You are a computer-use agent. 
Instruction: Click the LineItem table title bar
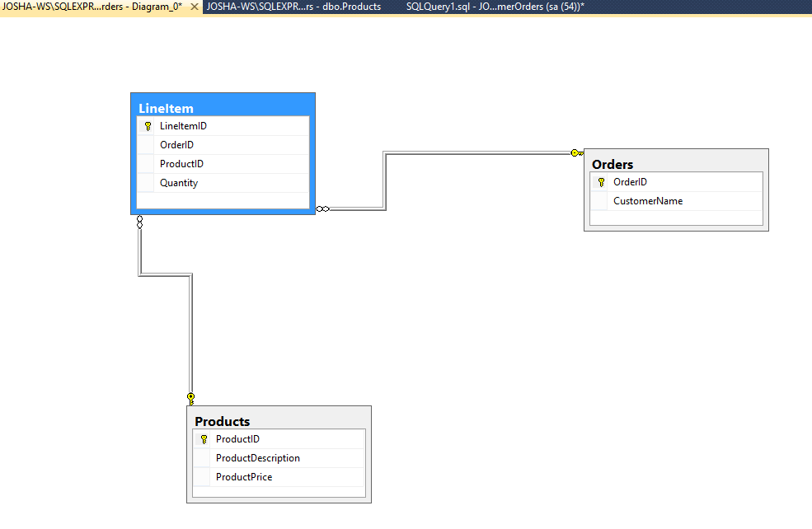click(223, 107)
